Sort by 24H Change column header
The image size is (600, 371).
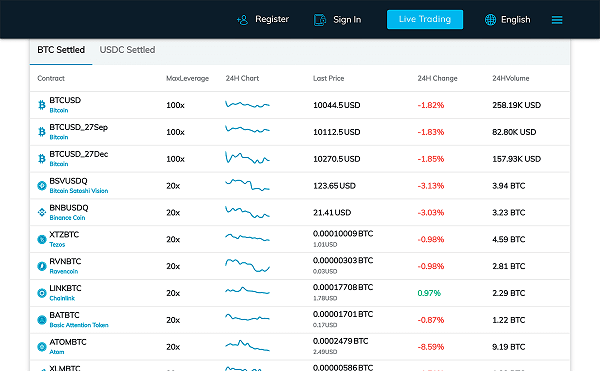437,78
